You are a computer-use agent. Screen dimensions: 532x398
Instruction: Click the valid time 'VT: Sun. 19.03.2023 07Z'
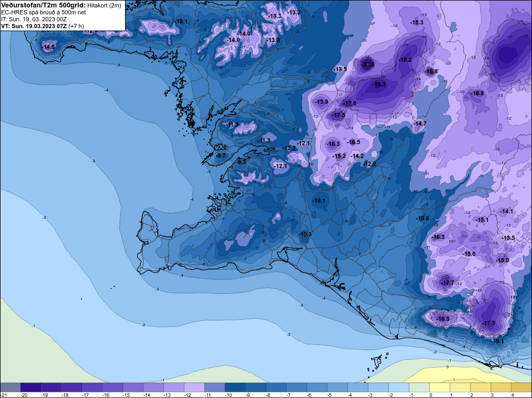(34, 26)
